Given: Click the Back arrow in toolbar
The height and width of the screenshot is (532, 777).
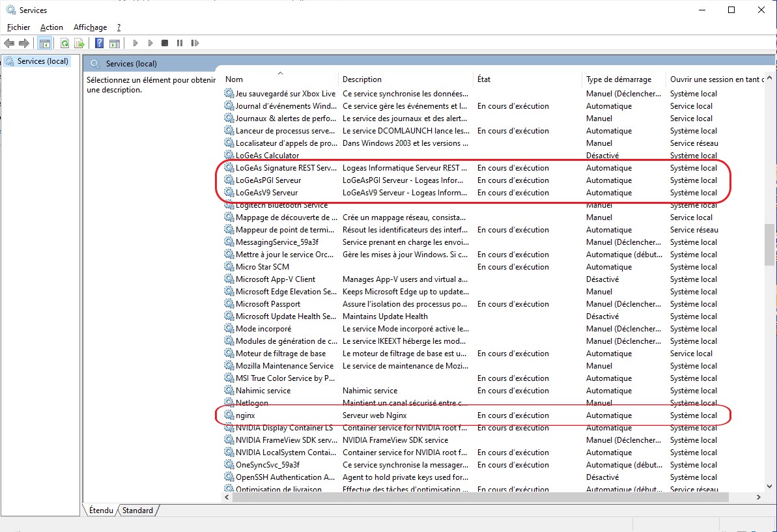Looking at the screenshot, I should coord(9,44).
